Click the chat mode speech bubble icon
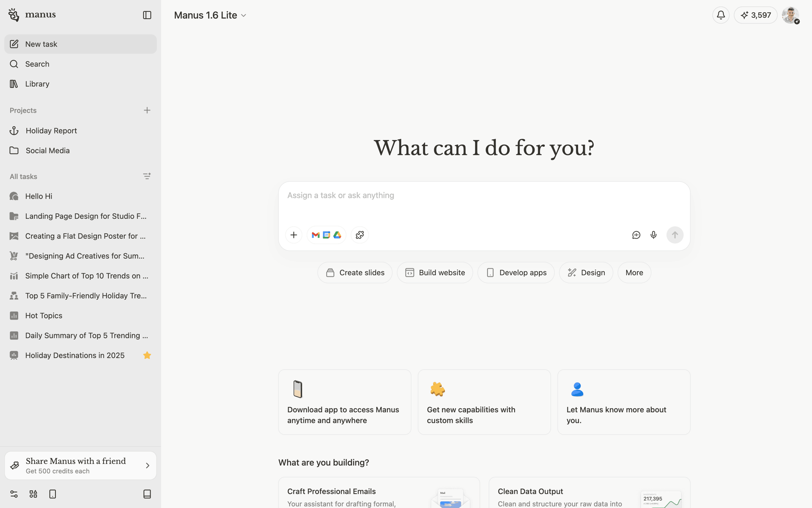Screen dimensions: 812x508 [x=636, y=235]
